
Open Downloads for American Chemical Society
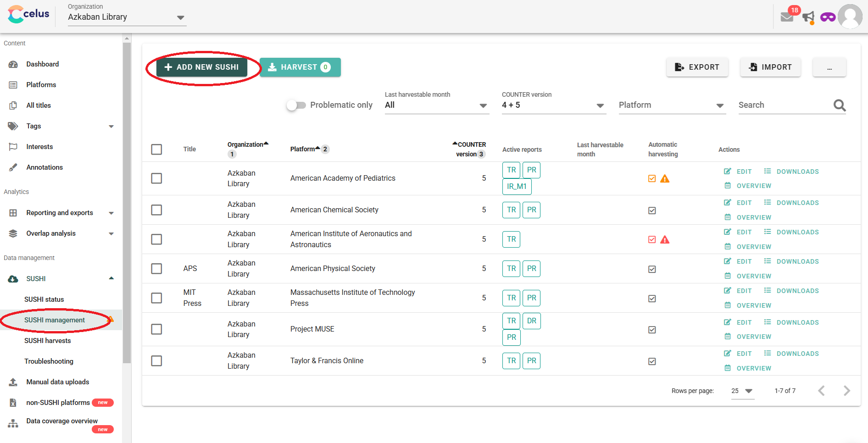pos(791,203)
